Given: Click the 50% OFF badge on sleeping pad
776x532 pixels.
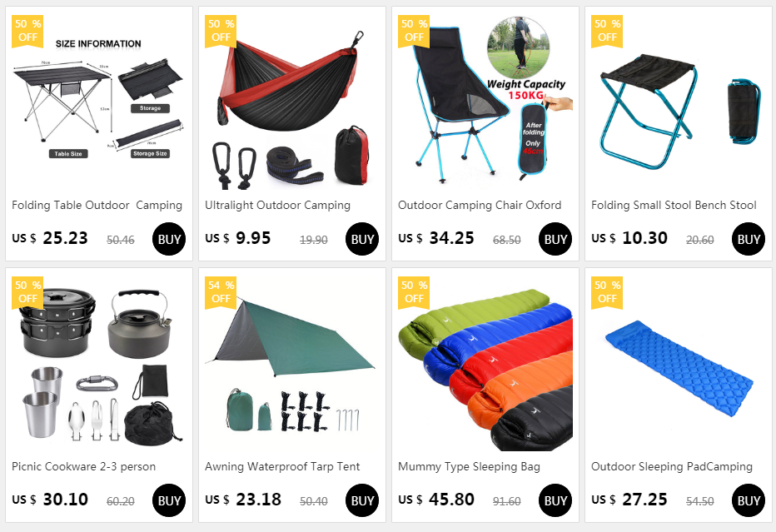Looking at the screenshot, I should pyautogui.click(x=607, y=292).
